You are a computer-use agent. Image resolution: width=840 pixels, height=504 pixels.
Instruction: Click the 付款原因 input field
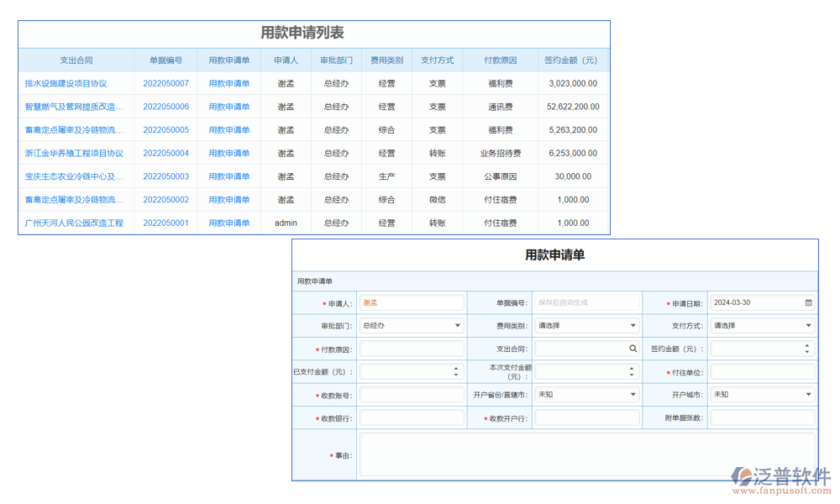click(x=412, y=348)
